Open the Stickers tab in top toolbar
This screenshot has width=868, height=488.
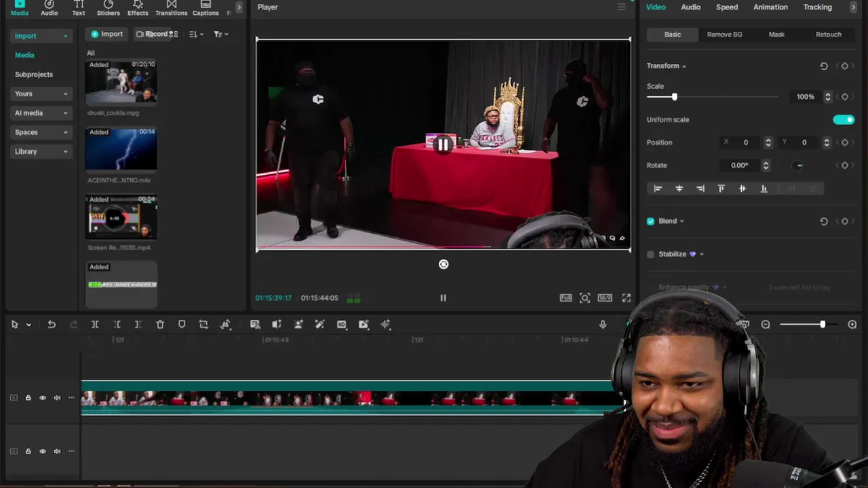coord(108,8)
